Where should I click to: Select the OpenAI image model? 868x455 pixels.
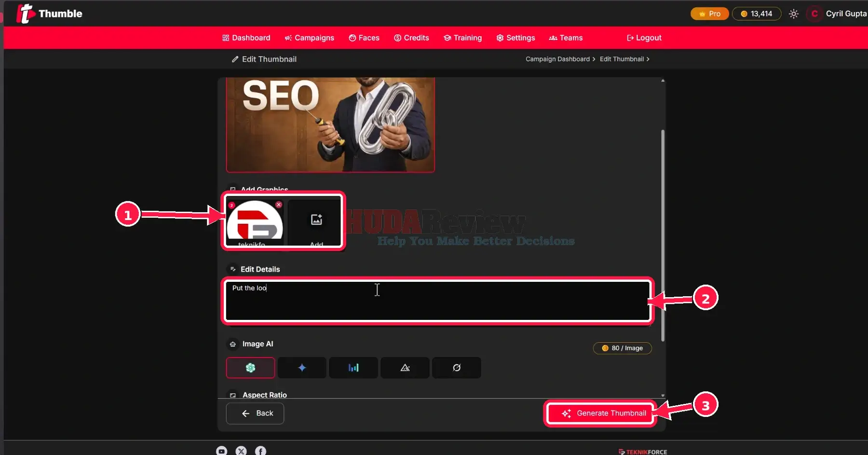pyautogui.click(x=250, y=368)
